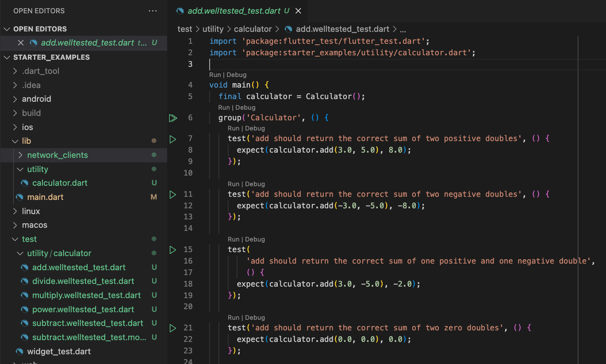
Task: Open multiply.welltested_test.dart file
Action: click(86, 295)
